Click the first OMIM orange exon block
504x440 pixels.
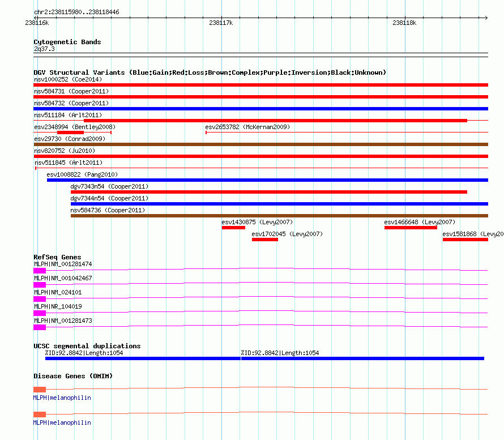click(40, 390)
